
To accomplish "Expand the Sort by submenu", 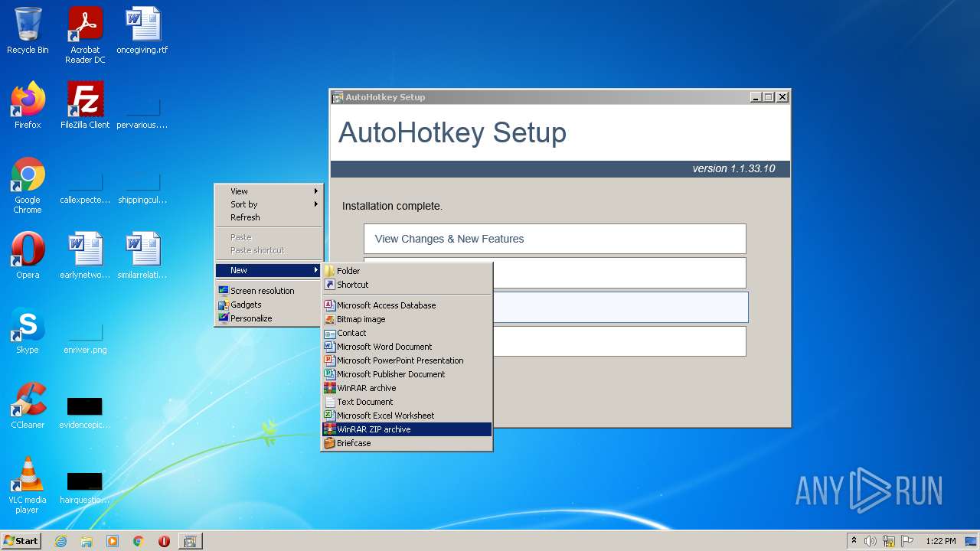I will pos(269,204).
